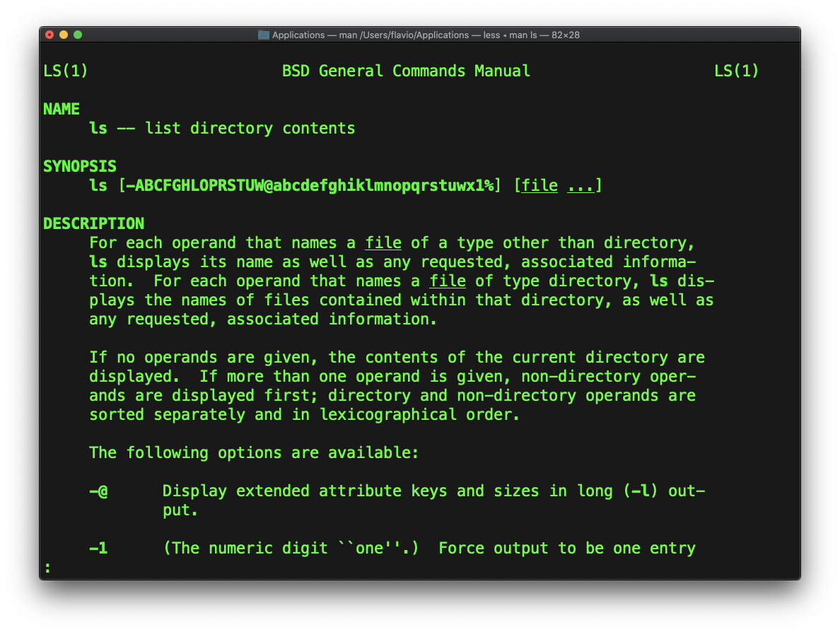Click the green zoom button
The image size is (840, 632).
pyautogui.click(x=78, y=34)
